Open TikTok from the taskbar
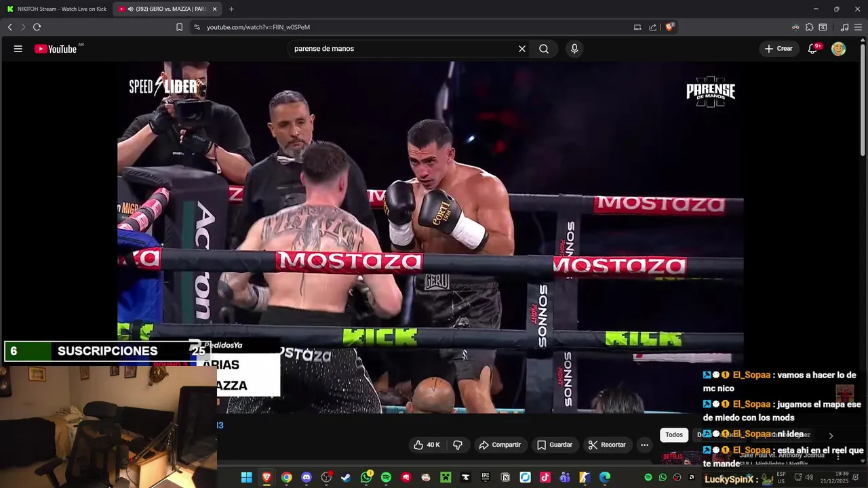Screen dimensions: 868x488 [545, 477]
